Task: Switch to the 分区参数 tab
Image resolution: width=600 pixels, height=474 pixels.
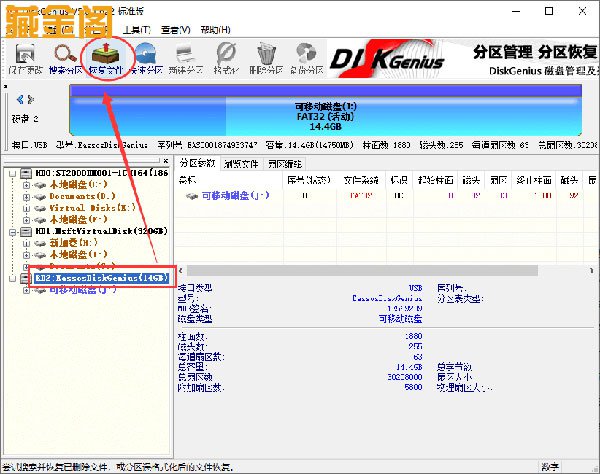Action: pos(197,164)
